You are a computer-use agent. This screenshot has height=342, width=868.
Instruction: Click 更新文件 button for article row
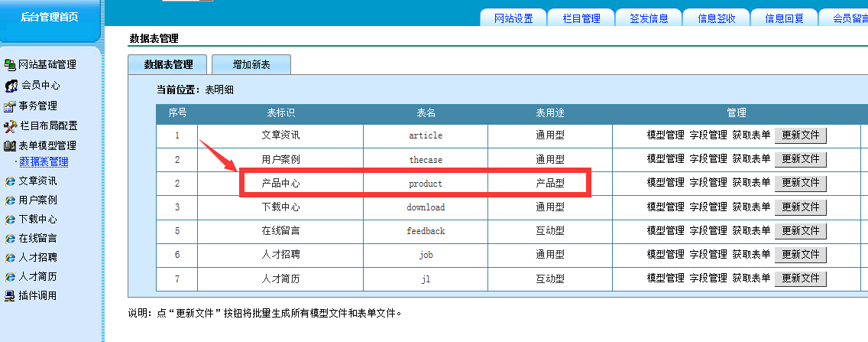coord(800,135)
